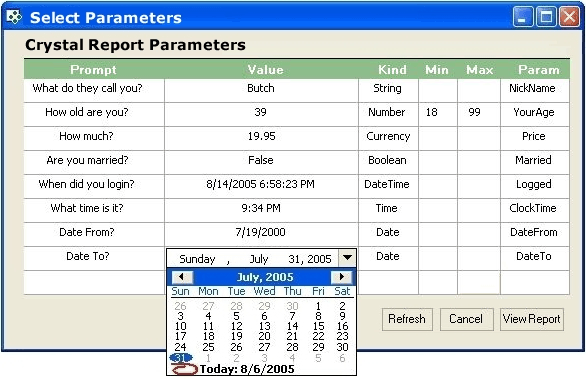Image resolution: width=586 pixels, height=379 pixels.
Task: Click the Boolean kind cell
Action: tap(388, 162)
